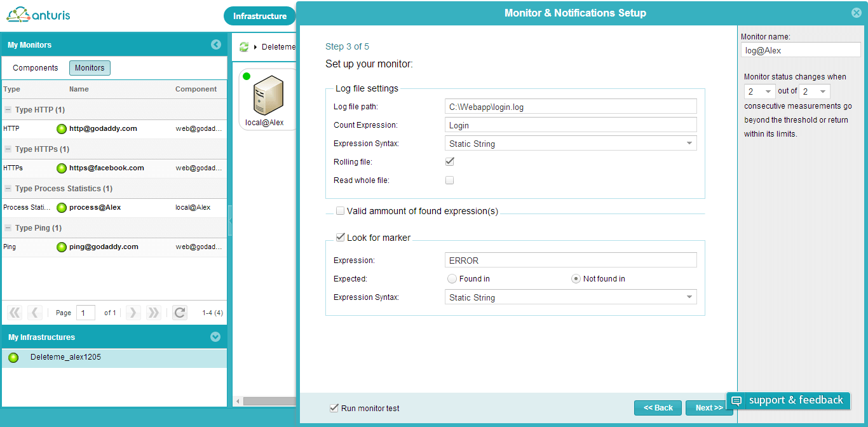Collapse the Type Ping group

[8, 227]
